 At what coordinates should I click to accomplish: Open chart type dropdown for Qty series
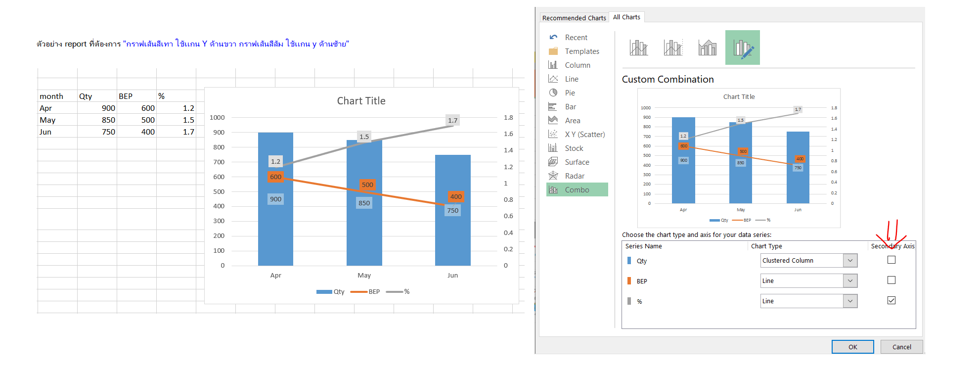click(x=850, y=260)
